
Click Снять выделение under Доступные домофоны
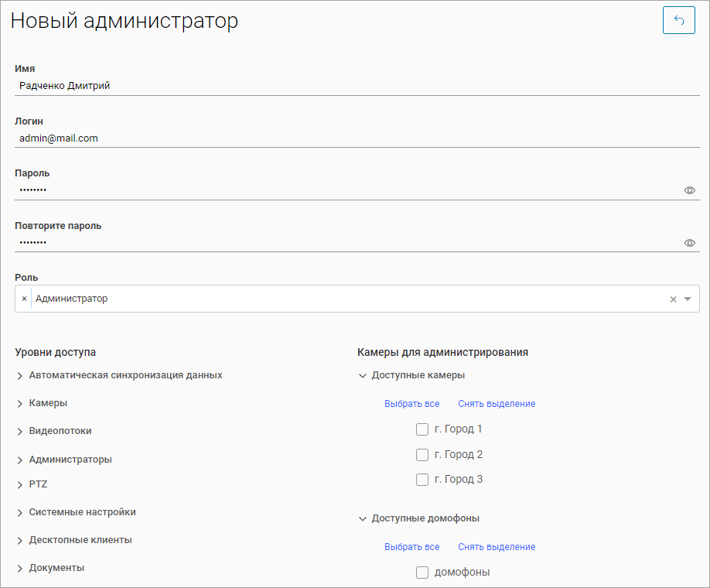point(497,547)
